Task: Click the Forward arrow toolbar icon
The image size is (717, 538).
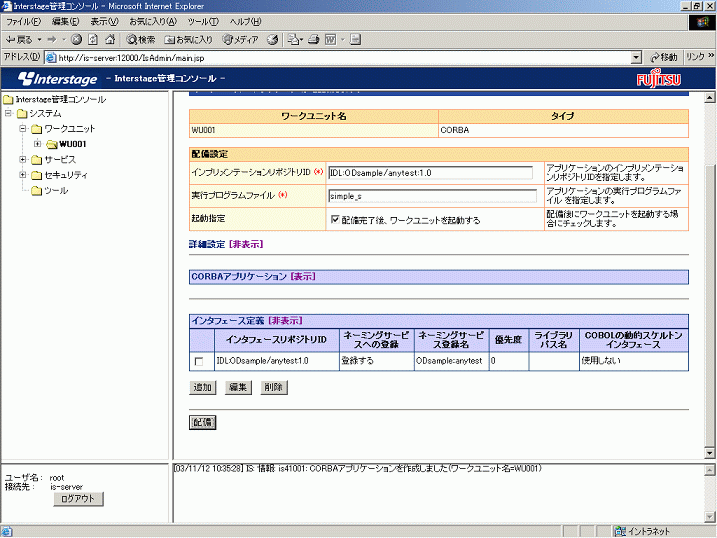Action: click(x=52, y=40)
